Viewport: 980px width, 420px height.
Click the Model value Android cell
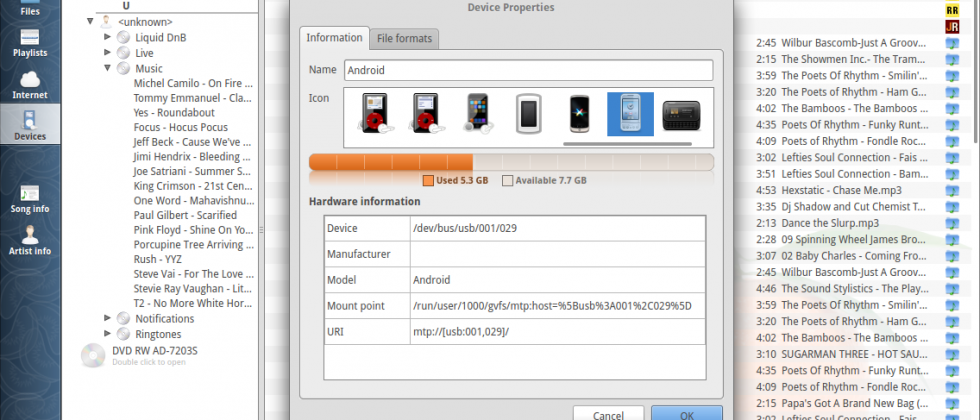[x=558, y=280]
